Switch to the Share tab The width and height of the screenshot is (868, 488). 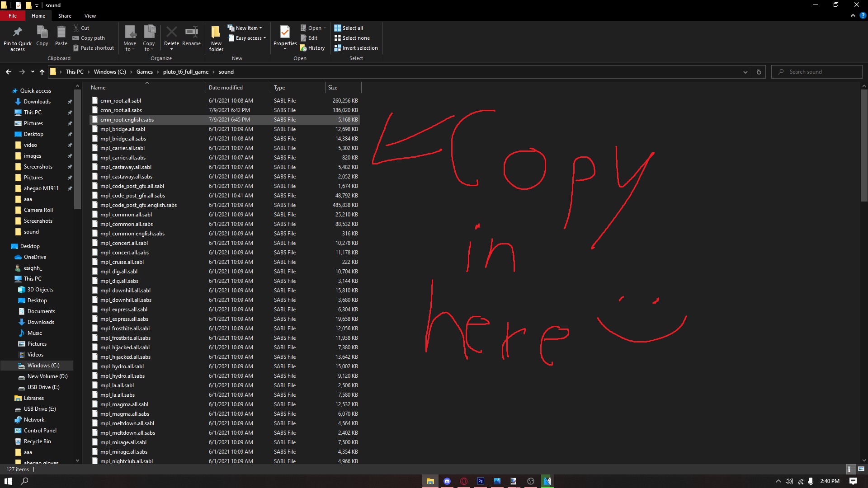65,16
